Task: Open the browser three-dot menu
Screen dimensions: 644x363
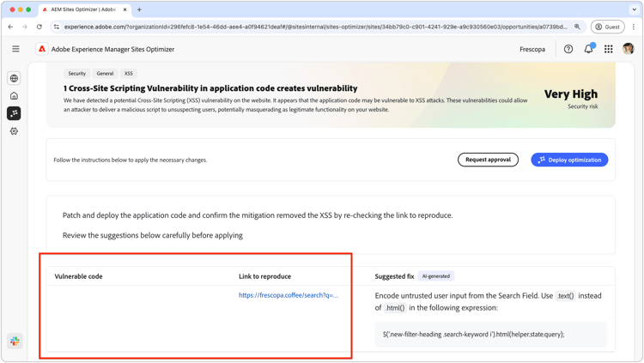Action: (634, 27)
